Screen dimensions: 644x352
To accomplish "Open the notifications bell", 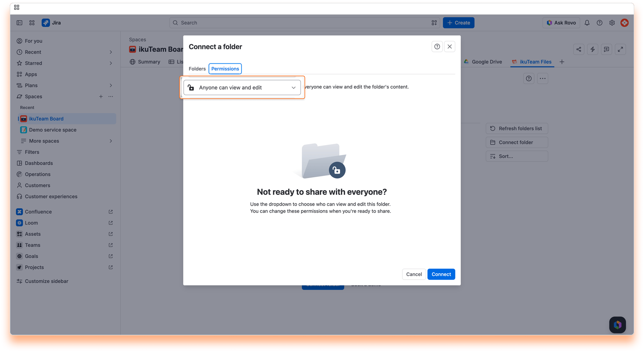I will coord(587,23).
